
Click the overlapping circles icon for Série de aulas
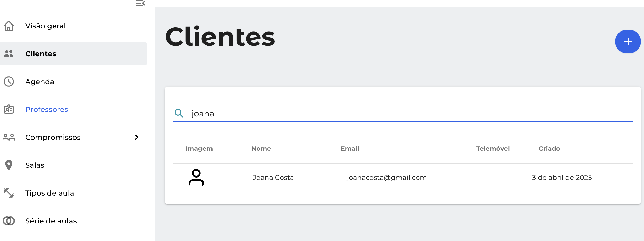tap(9, 221)
